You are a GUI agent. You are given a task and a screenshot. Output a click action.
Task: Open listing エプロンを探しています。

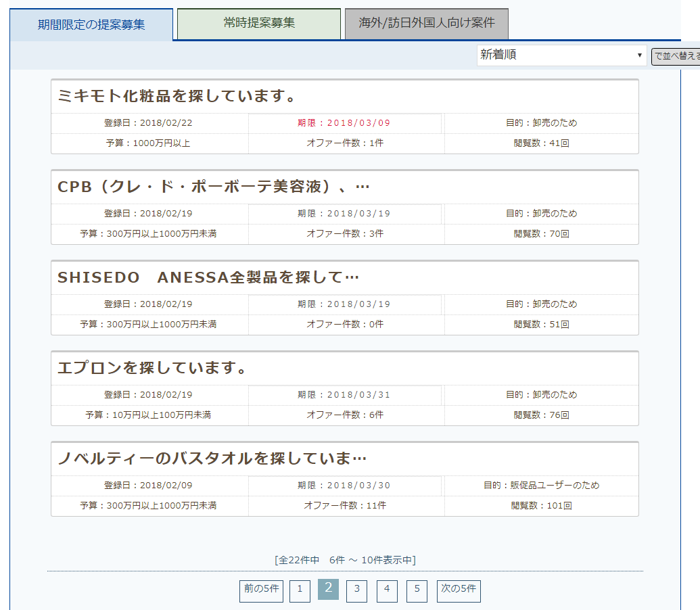point(152,368)
